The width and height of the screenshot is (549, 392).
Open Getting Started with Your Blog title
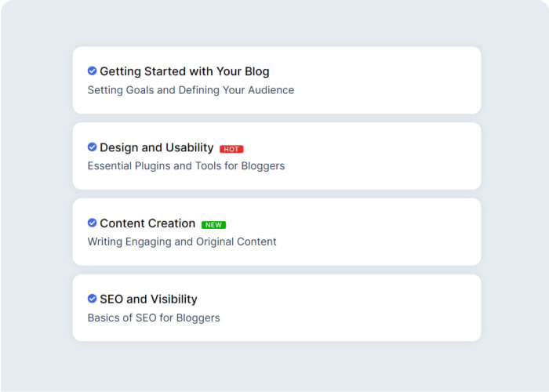(x=184, y=71)
